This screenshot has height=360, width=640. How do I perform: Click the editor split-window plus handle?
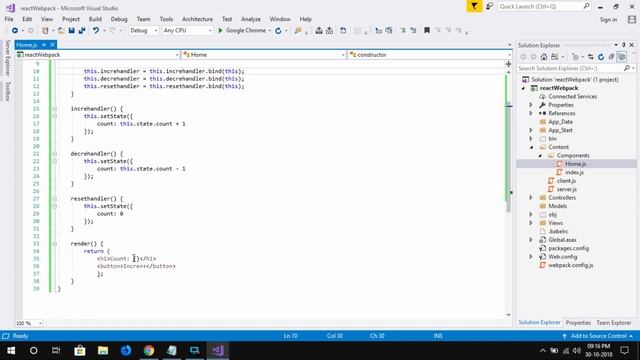coord(508,64)
